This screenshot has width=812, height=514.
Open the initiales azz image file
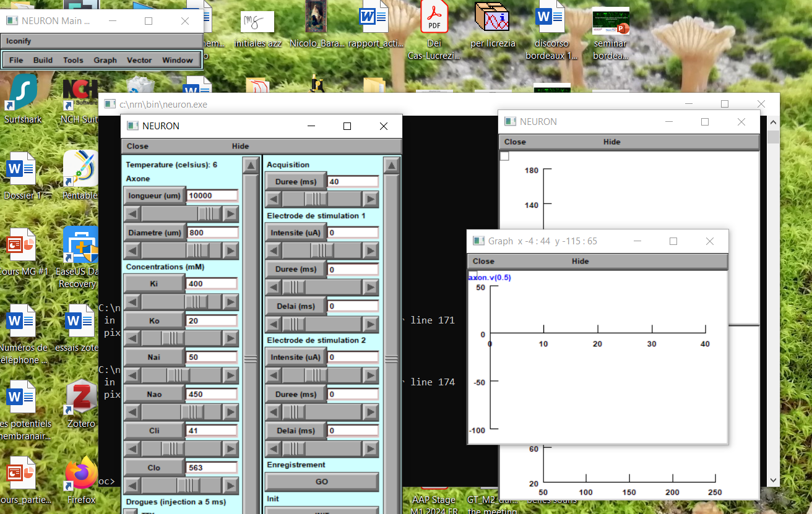pyautogui.click(x=257, y=28)
